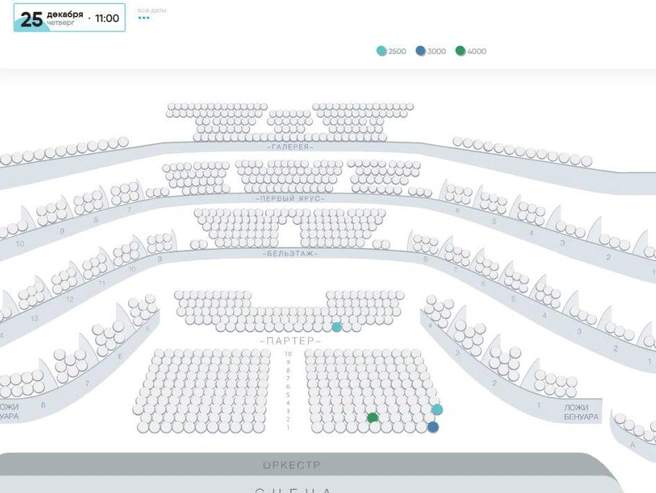Choose the cyan seat in the upper parterre block
Viewport: 656px width, 493px height.
(x=337, y=327)
